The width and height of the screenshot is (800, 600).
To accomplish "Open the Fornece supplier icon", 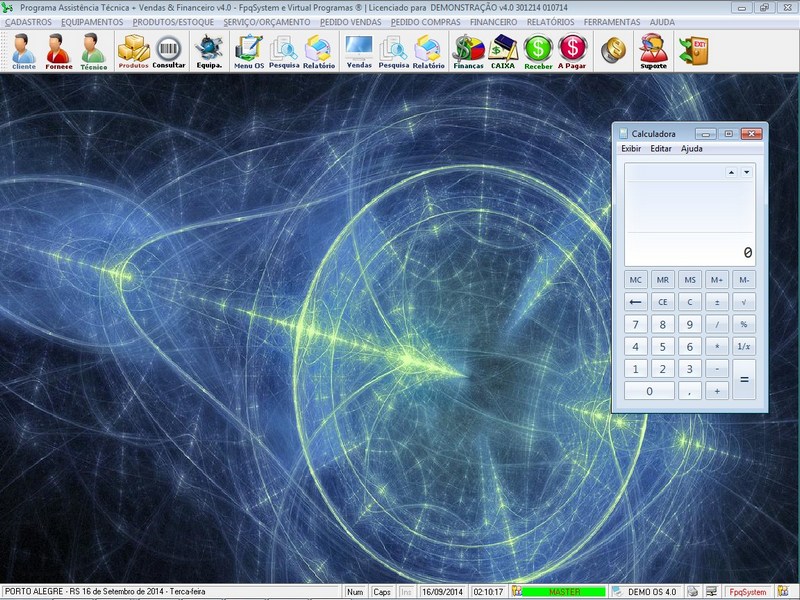I will [x=59, y=51].
